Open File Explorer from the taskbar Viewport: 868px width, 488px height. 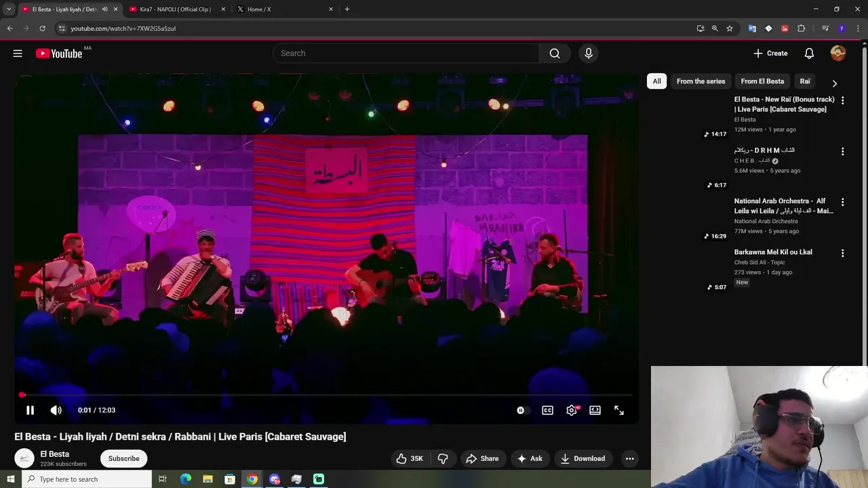pos(208,479)
